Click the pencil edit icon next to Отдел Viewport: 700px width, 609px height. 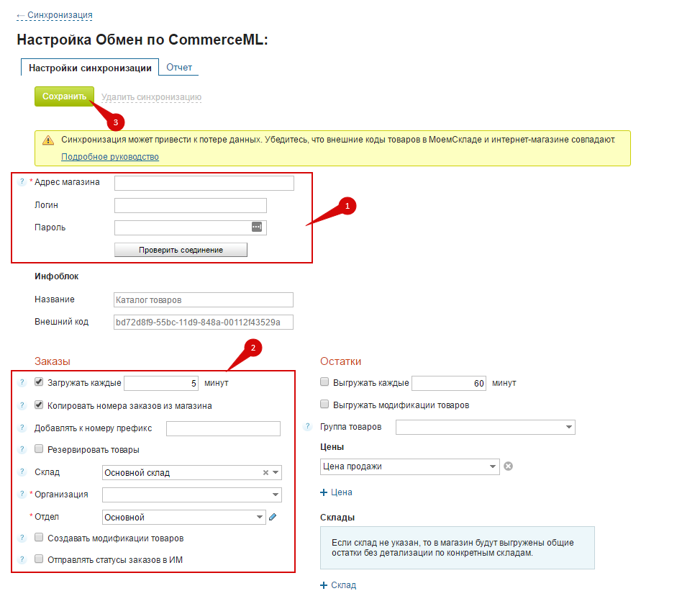point(273,517)
